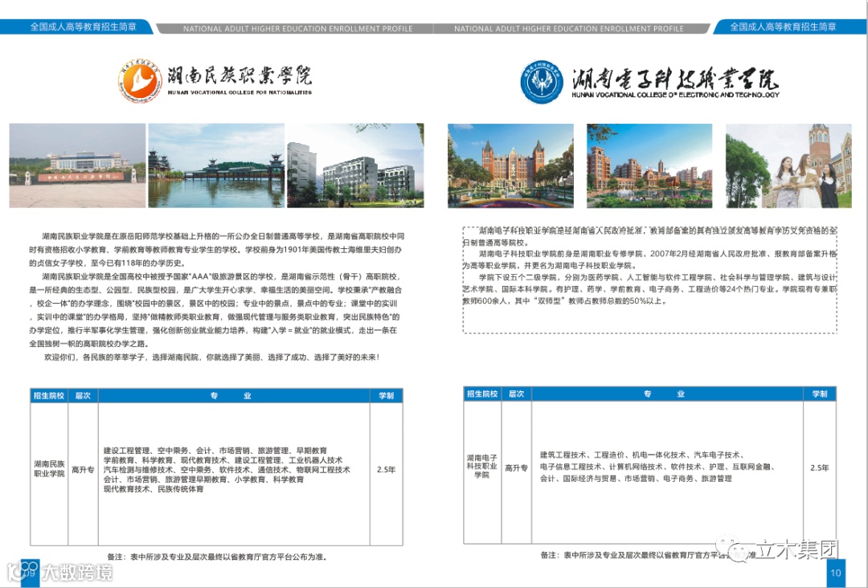Click the calligraphy title 湖南民族职业学院
Screen dimensions: 868x588
click(240, 76)
